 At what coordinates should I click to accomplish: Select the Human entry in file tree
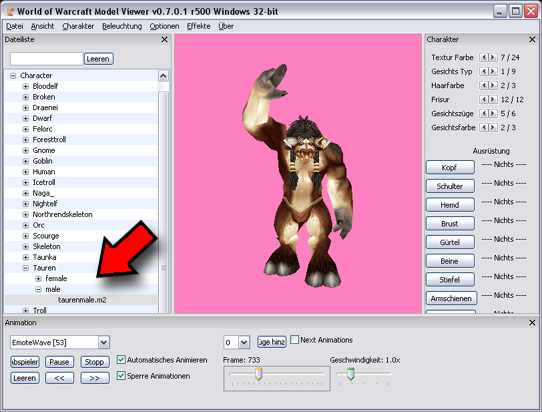coord(44,172)
